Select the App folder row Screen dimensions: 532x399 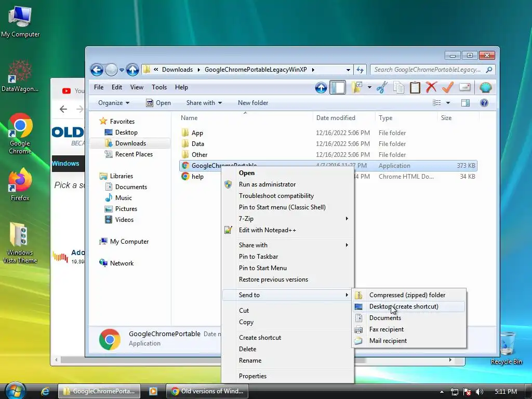(328, 133)
